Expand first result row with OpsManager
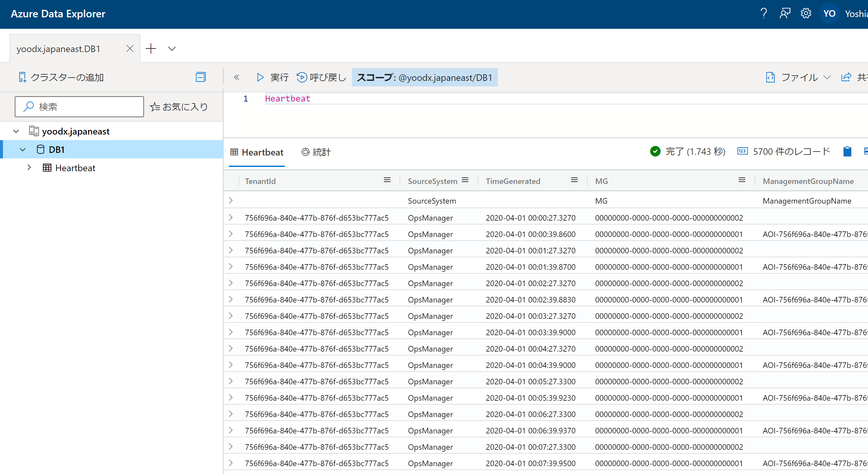The height and width of the screenshot is (474, 868). [231, 218]
